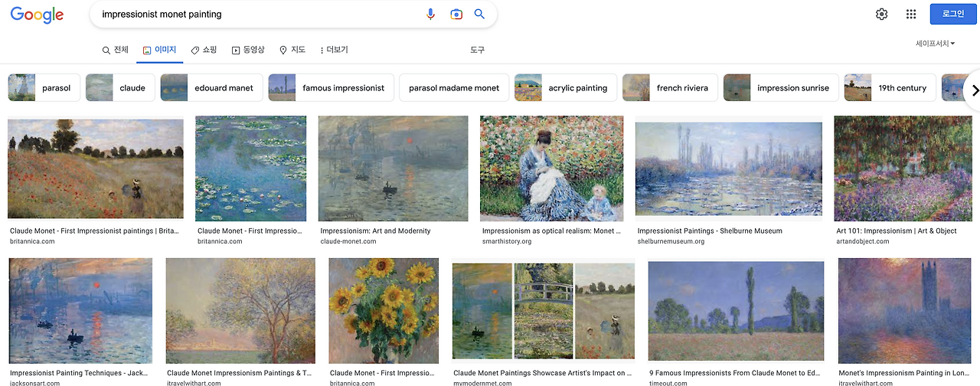Open the blue water lilies thumbnail

tap(251, 168)
